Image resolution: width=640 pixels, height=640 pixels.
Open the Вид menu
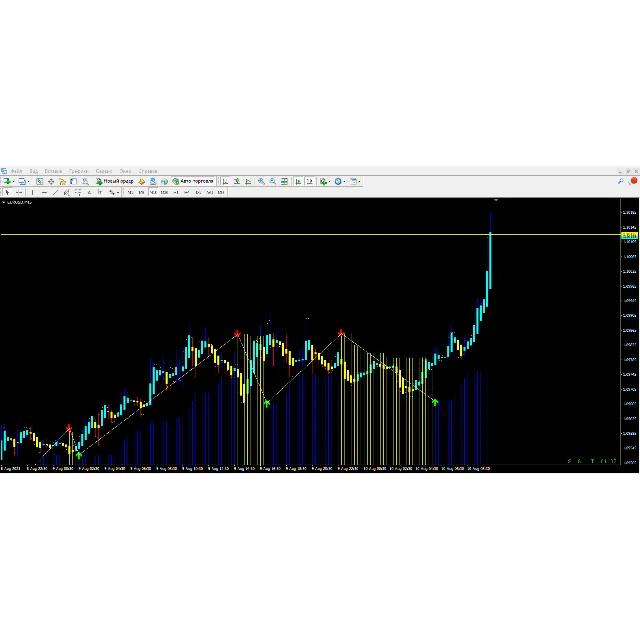[x=34, y=171]
